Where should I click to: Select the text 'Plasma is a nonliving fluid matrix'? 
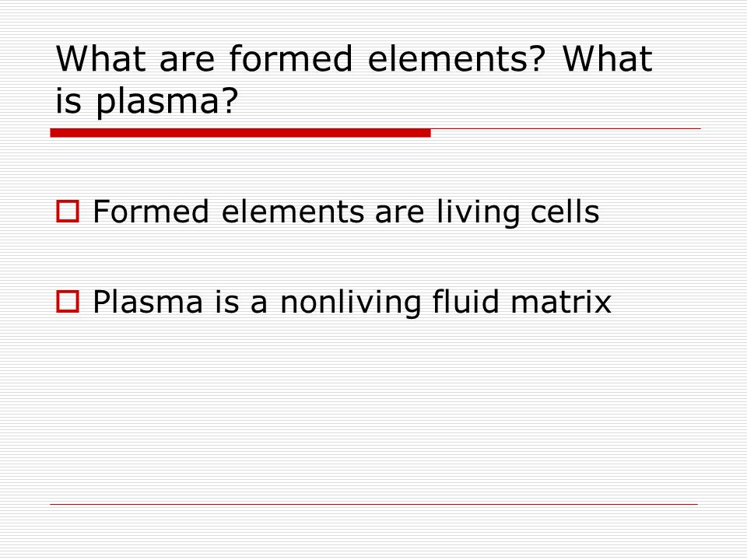(x=352, y=302)
